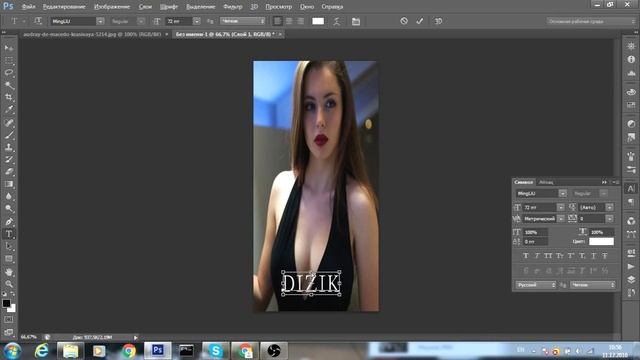The width and height of the screenshot is (640, 360).
Task: Toggle Underline in Character panel
Action: tap(593, 256)
